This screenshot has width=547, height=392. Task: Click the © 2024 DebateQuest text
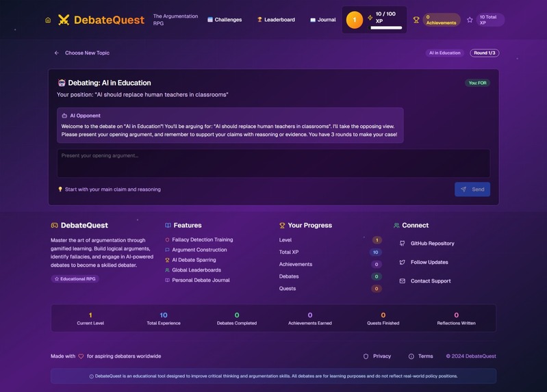point(471,356)
